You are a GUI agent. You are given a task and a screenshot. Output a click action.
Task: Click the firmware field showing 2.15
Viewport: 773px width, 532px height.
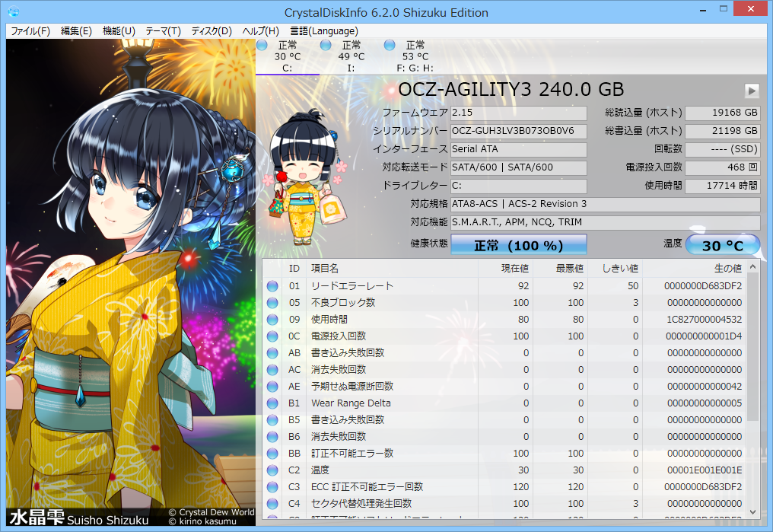pos(519,113)
